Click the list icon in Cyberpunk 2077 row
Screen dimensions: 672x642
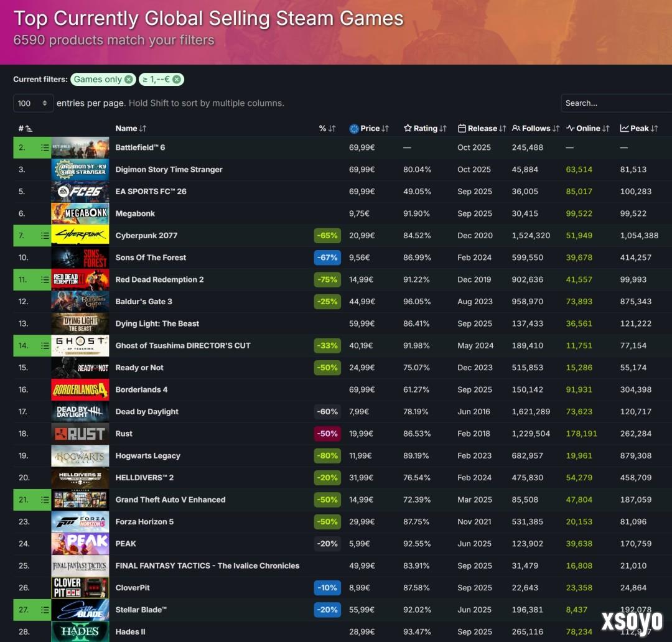[45, 236]
